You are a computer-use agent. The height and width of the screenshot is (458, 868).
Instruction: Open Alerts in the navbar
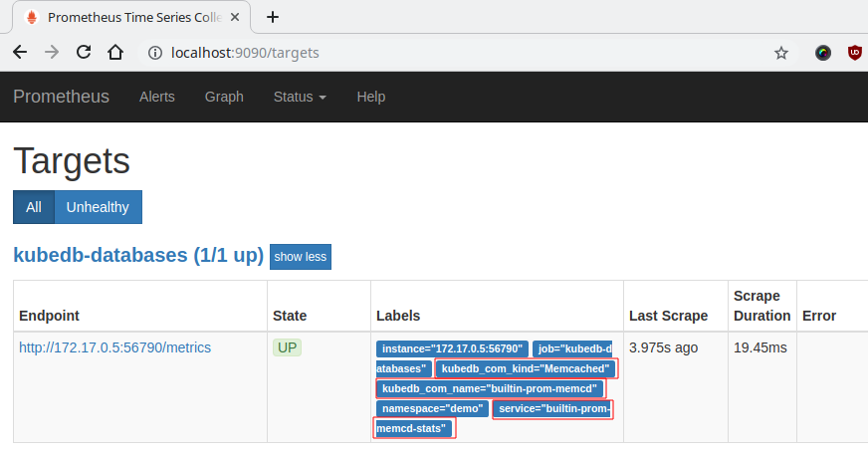pyautogui.click(x=157, y=97)
